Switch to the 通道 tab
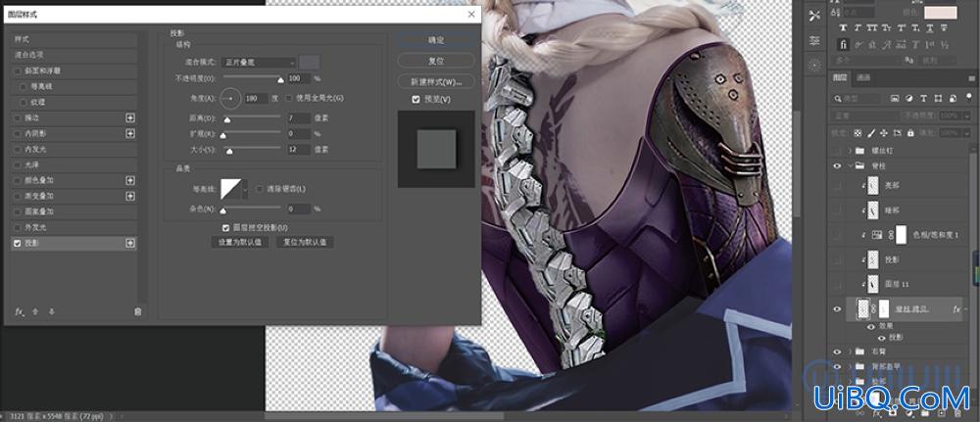 863,78
